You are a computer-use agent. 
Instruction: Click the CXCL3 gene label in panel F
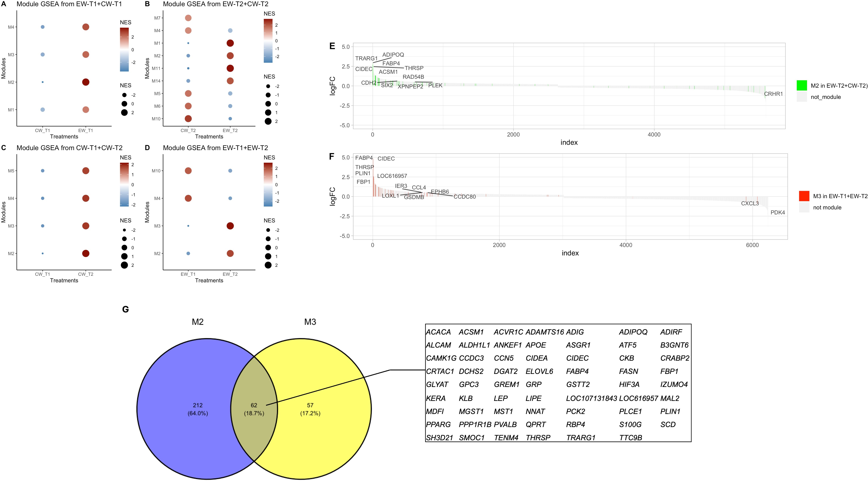(x=750, y=203)
